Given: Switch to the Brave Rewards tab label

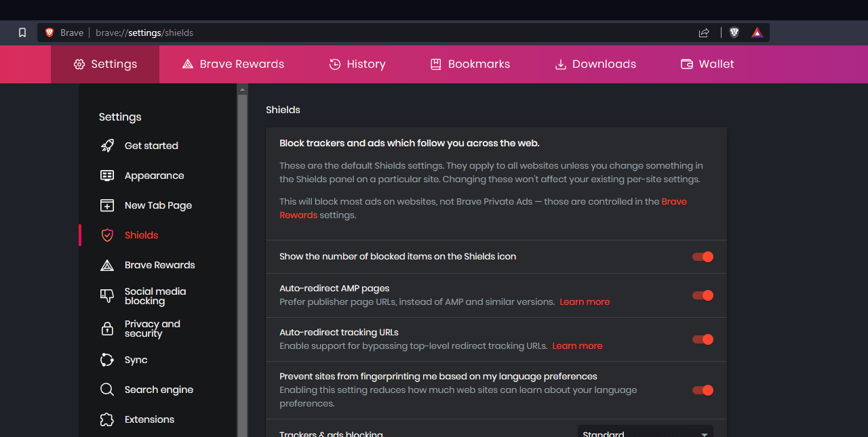Looking at the screenshot, I should pyautogui.click(x=242, y=64).
